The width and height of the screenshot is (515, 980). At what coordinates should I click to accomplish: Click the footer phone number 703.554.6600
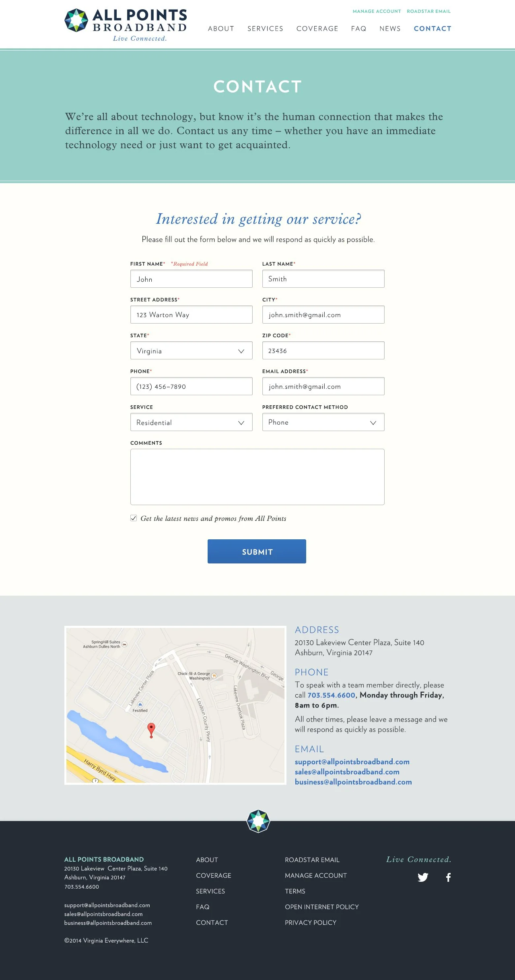[82, 887]
